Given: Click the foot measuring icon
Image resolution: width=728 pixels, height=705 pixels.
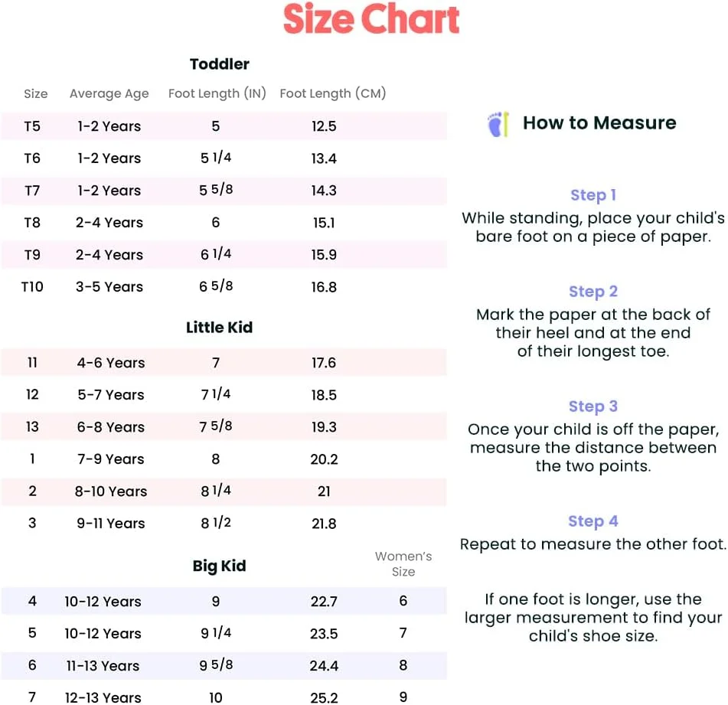Looking at the screenshot, I should tap(498, 124).
